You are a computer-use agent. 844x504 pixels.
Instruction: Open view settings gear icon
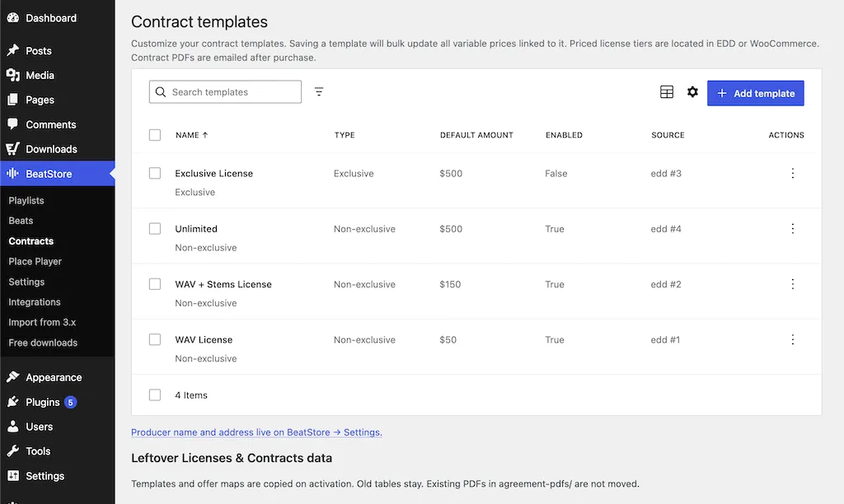click(x=692, y=92)
